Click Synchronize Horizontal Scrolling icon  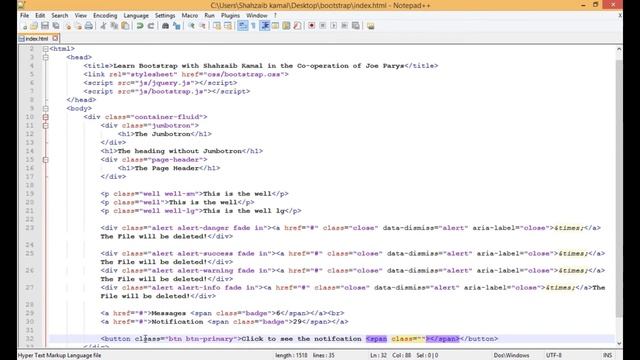pyautogui.click(x=228, y=26)
